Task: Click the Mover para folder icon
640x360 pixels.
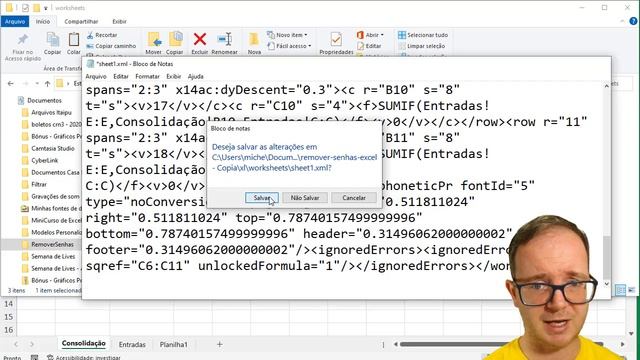Action: [154, 40]
